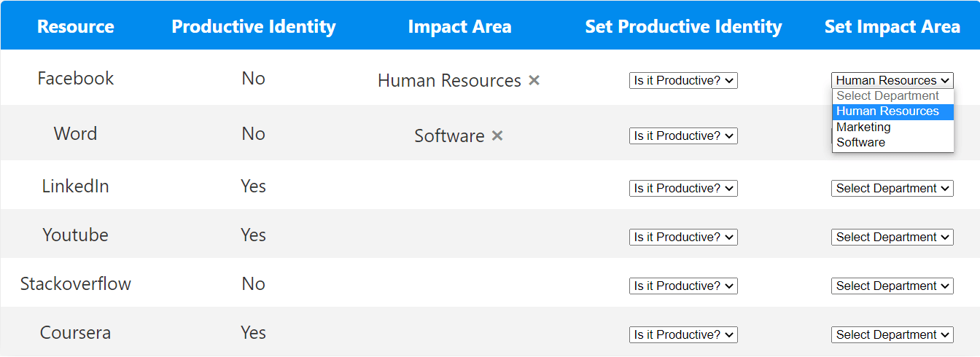Collapse Facebook's Human Resources department dropdown
This screenshot has width=980, height=357.
tap(892, 80)
